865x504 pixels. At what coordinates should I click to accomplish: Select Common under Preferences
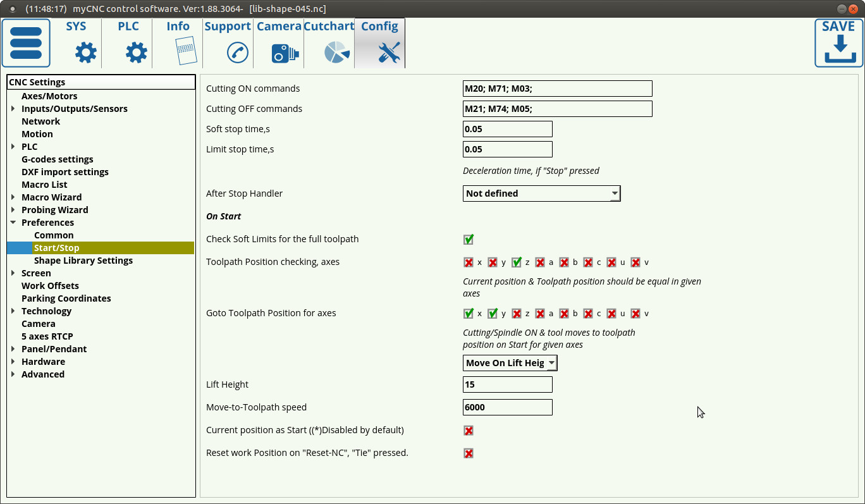pyautogui.click(x=54, y=235)
